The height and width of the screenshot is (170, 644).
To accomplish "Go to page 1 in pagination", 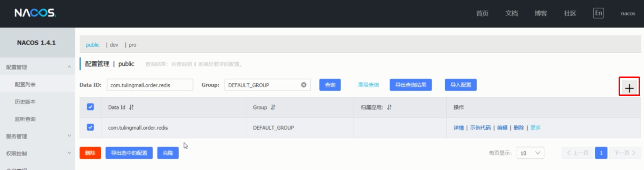I will click(601, 153).
